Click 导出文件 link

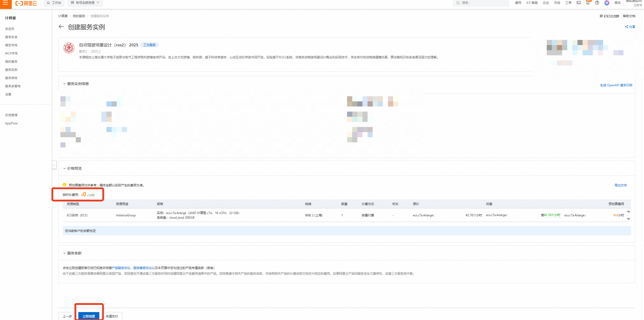point(620,185)
